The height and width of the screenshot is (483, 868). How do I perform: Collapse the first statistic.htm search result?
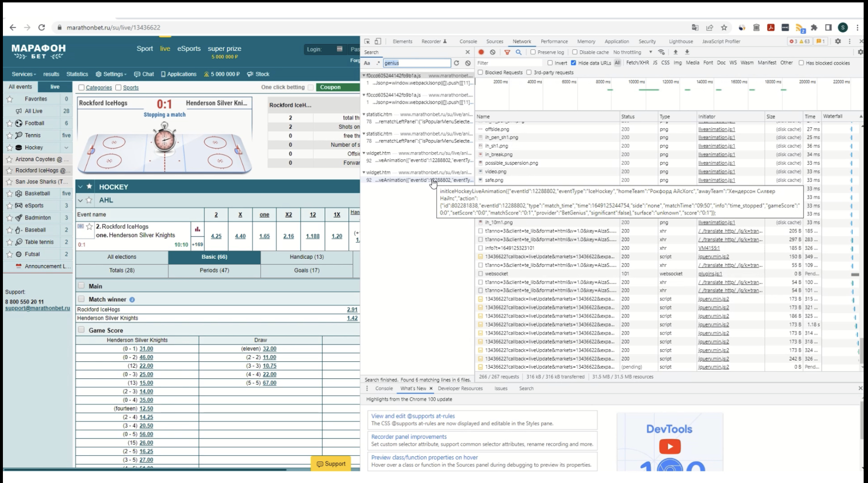(364, 114)
